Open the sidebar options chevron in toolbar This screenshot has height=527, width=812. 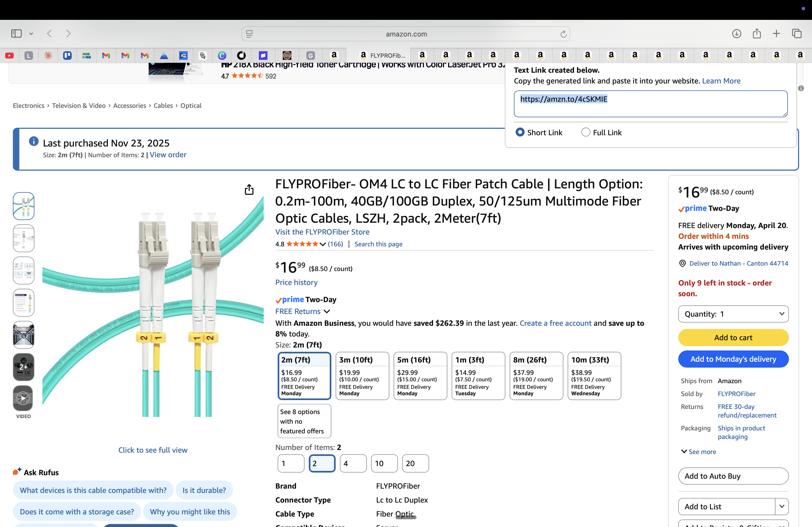(31, 33)
